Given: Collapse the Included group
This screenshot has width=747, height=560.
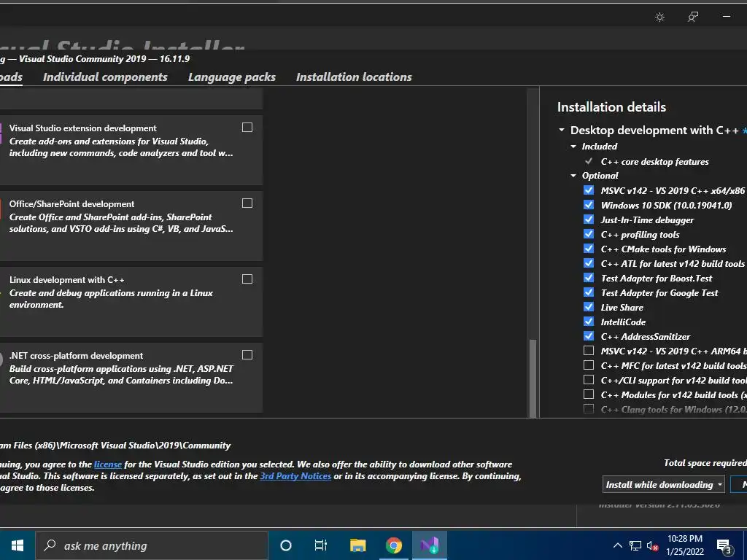Looking at the screenshot, I should 573,146.
